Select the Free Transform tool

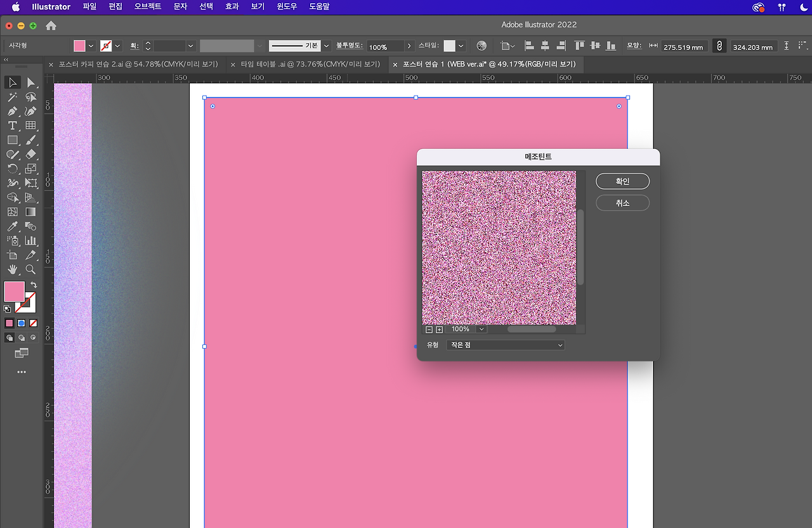point(30,183)
